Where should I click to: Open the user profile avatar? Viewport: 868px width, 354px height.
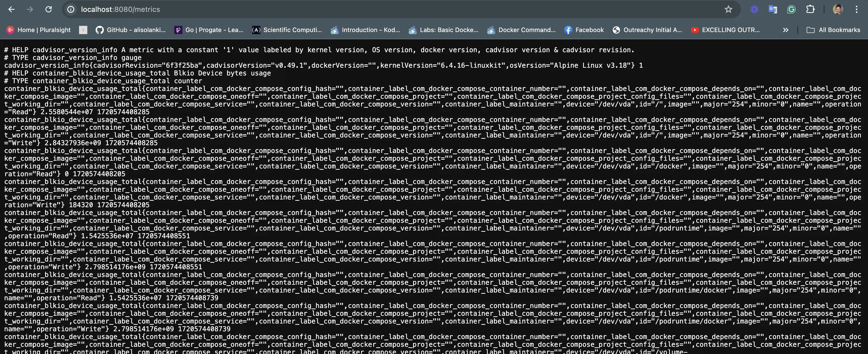pos(838,10)
